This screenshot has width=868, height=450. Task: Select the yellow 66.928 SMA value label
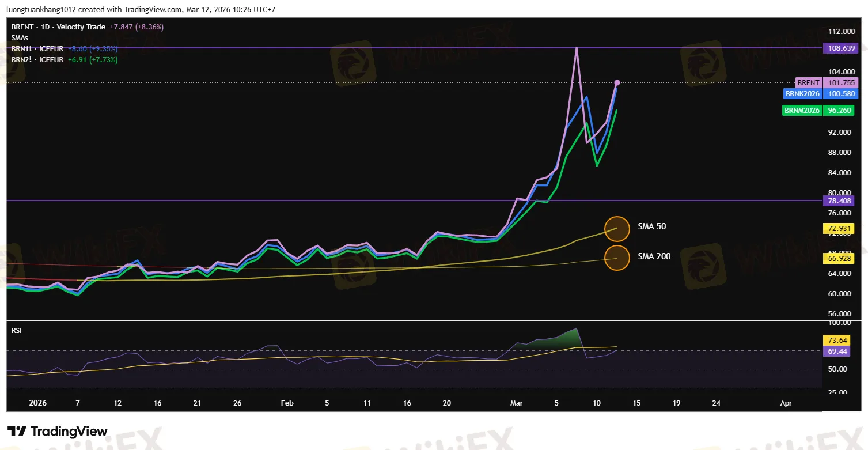[841, 258]
